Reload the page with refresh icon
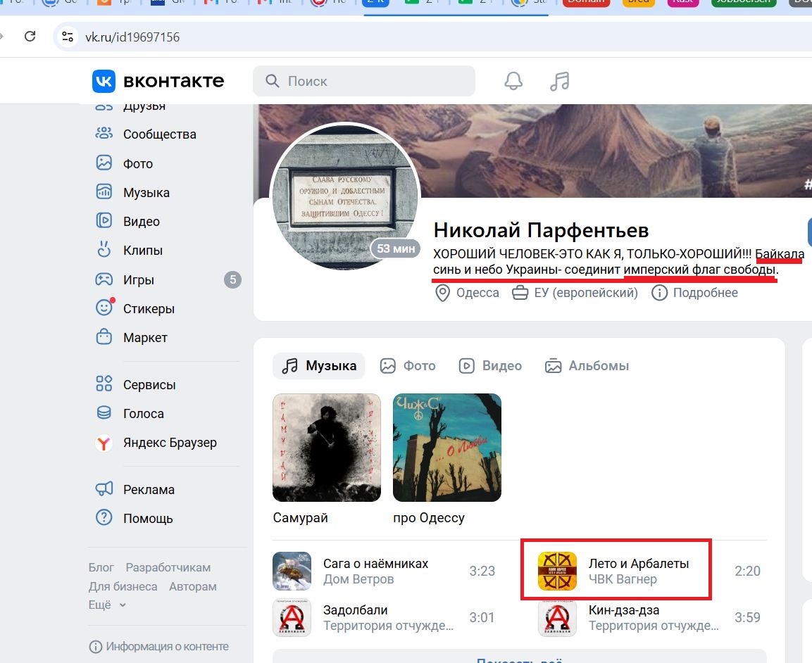This screenshot has height=663, width=812. (30, 36)
